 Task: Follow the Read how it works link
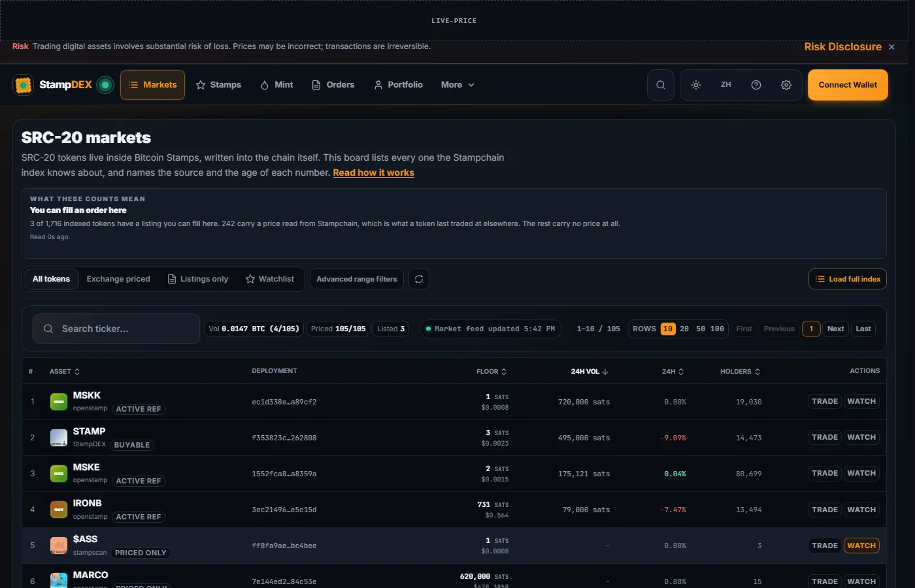pyautogui.click(x=373, y=172)
